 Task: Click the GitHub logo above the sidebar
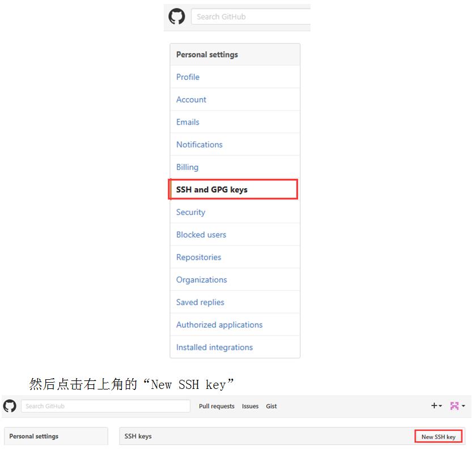(x=176, y=16)
